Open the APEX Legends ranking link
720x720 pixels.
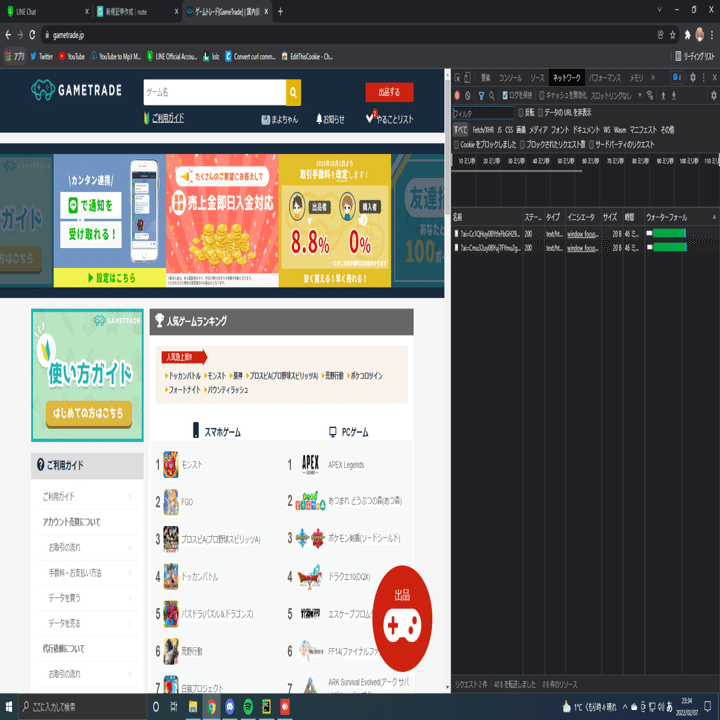[346, 465]
